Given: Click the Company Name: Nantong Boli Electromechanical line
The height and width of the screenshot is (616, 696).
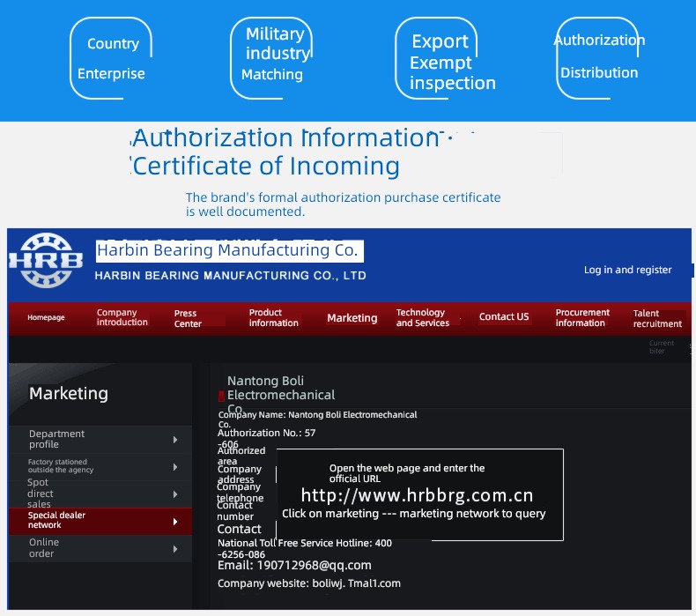Looking at the screenshot, I should 317,419.
